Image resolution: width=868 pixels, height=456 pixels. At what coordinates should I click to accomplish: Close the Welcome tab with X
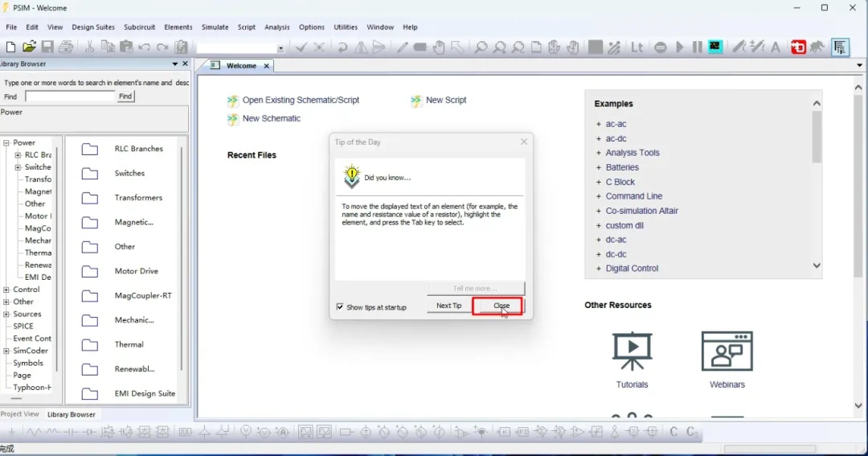pyautogui.click(x=266, y=66)
